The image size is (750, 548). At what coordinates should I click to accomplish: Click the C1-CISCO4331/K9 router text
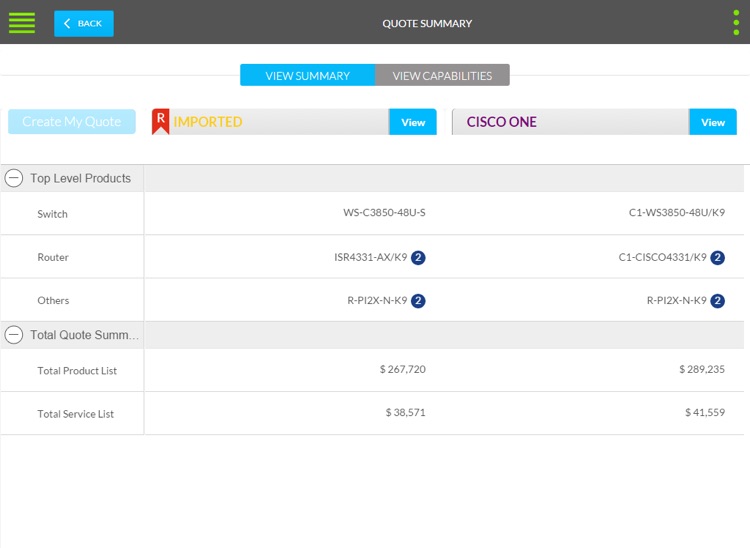662,257
